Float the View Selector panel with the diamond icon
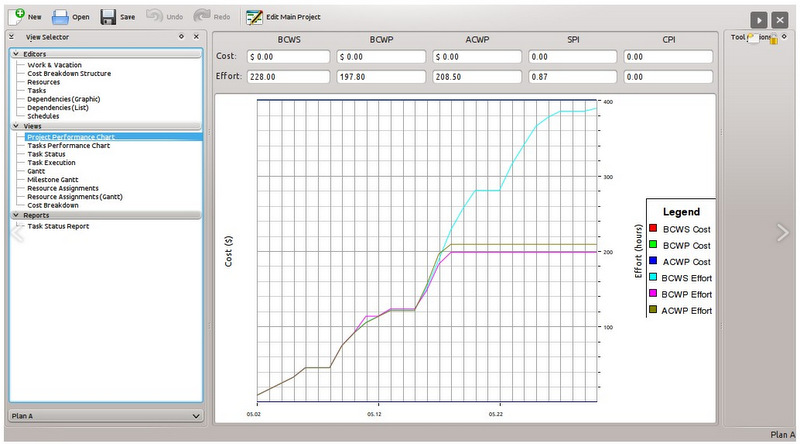 pos(181,37)
